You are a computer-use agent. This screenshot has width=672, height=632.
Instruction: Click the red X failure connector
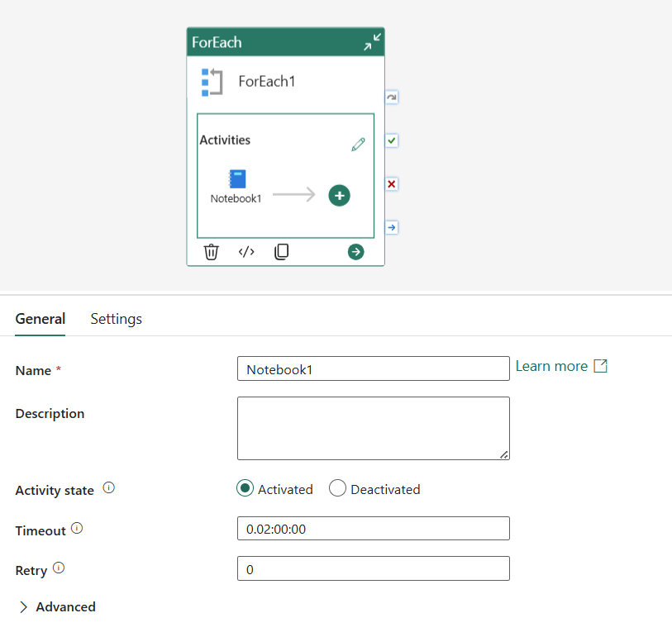(x=392, y=183)
